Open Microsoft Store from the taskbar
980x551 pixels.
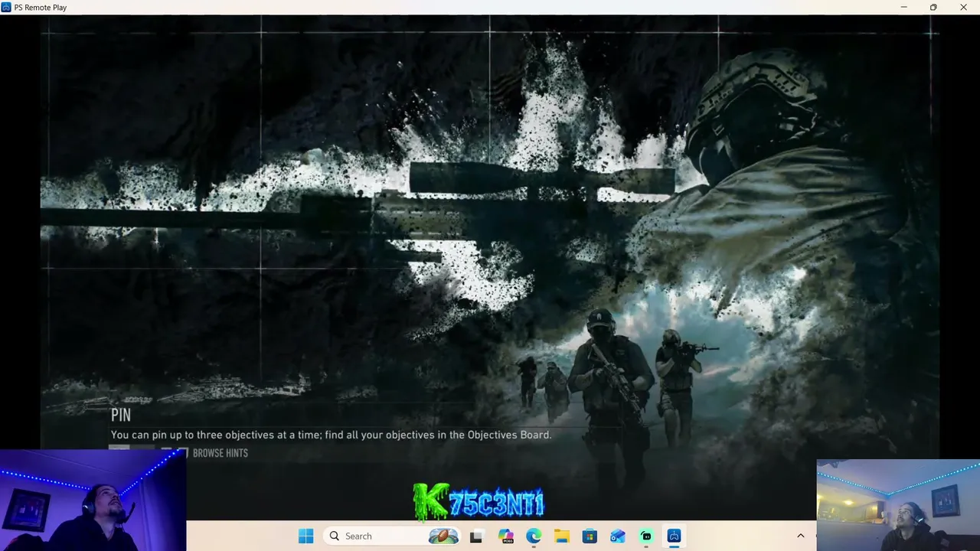(590, 536)
